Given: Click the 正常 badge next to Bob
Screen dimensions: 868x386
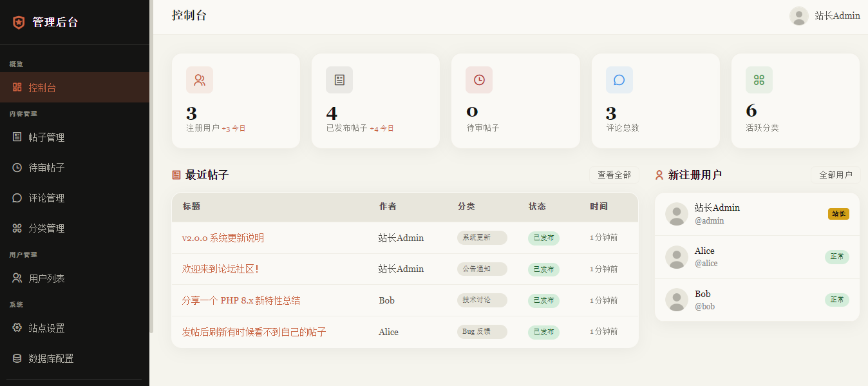Looking at the screenshot, I should [x=837, y=300].
